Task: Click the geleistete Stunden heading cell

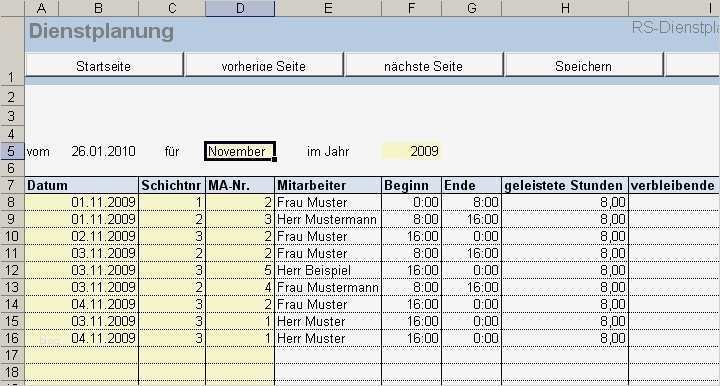Action: click(x=565, y=185)
